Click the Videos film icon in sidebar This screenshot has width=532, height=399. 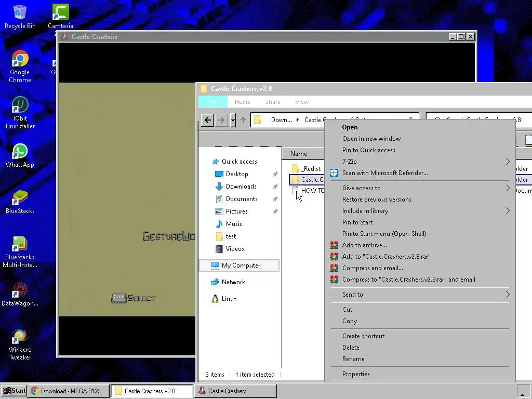pos(219,249)
